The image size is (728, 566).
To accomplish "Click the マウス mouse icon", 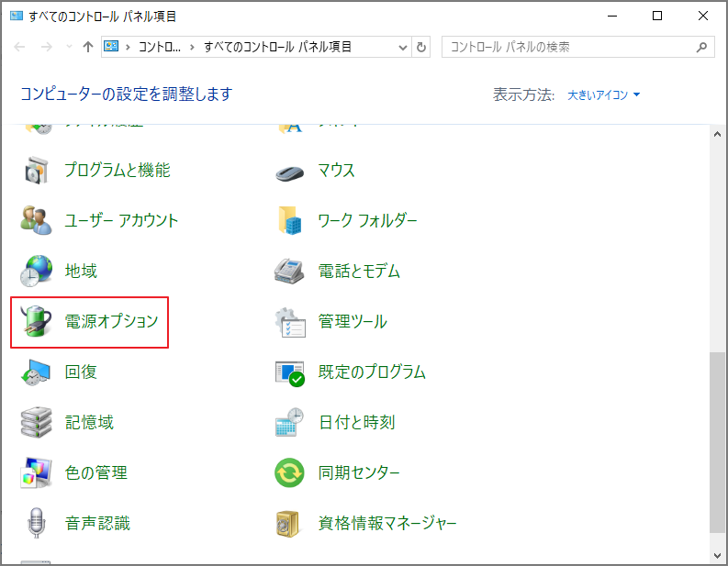I will (x=289, y=173).
